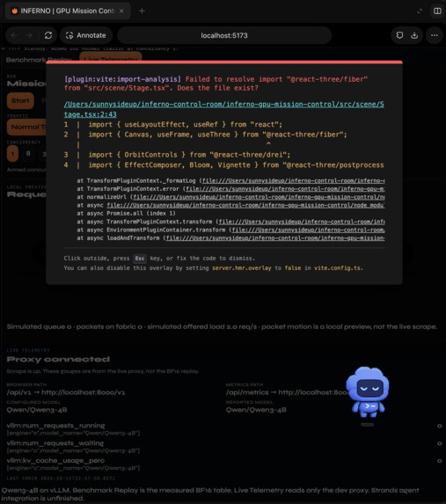Open a new tab with the plus icon
Screen dimensions: 446x504
142,11
